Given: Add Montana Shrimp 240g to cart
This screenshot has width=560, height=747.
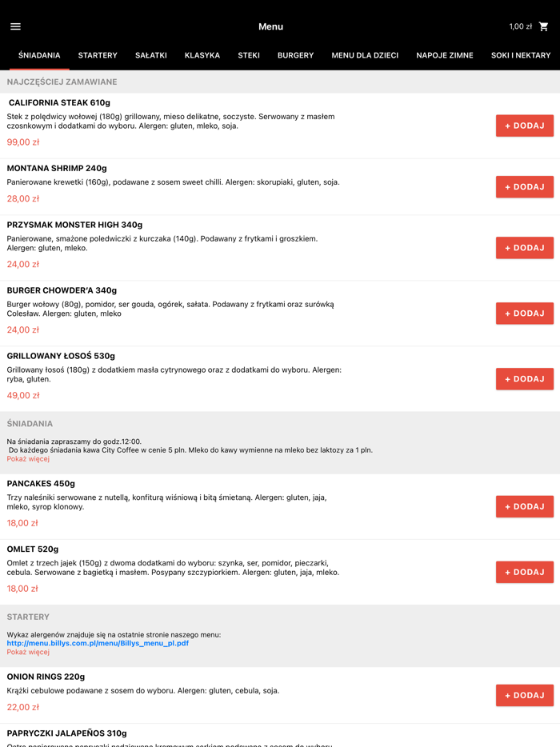Looking at the screenshot, I should point(524,186).
